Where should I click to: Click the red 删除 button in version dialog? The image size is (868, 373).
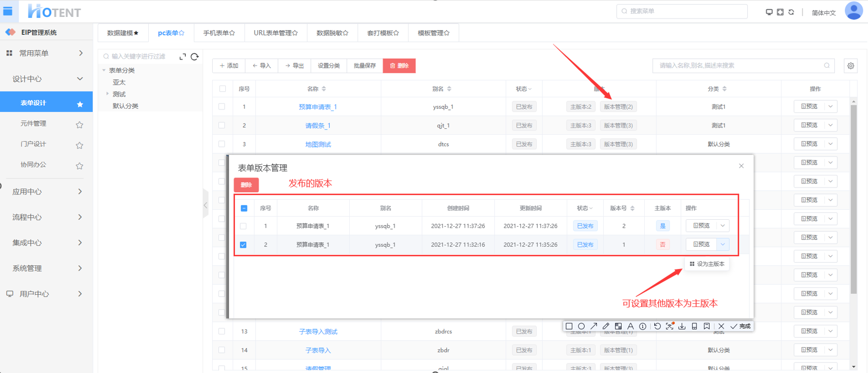pos(246,185)
